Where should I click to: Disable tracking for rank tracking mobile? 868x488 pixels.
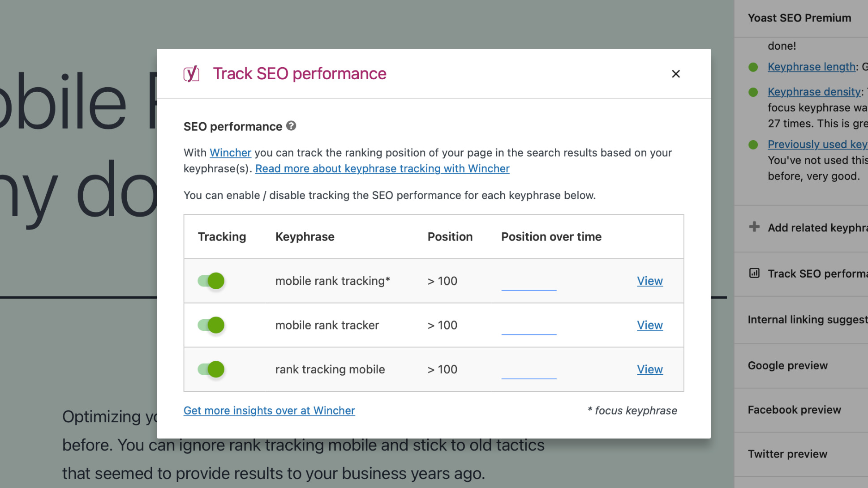tap(211, 369)
